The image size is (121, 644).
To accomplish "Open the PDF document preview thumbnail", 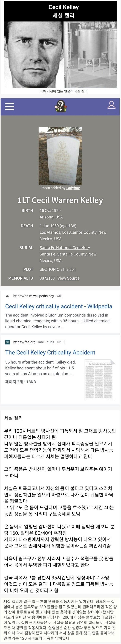I will (100, 380).
